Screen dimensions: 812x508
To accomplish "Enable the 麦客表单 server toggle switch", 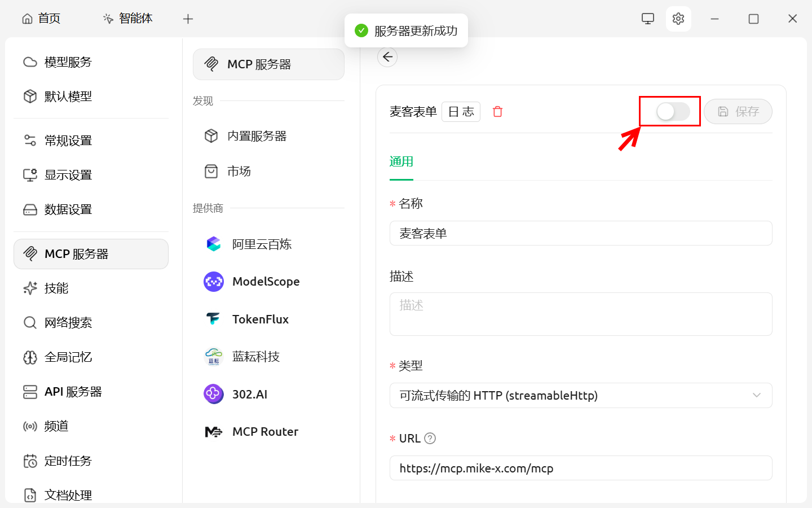I will 673,112.
